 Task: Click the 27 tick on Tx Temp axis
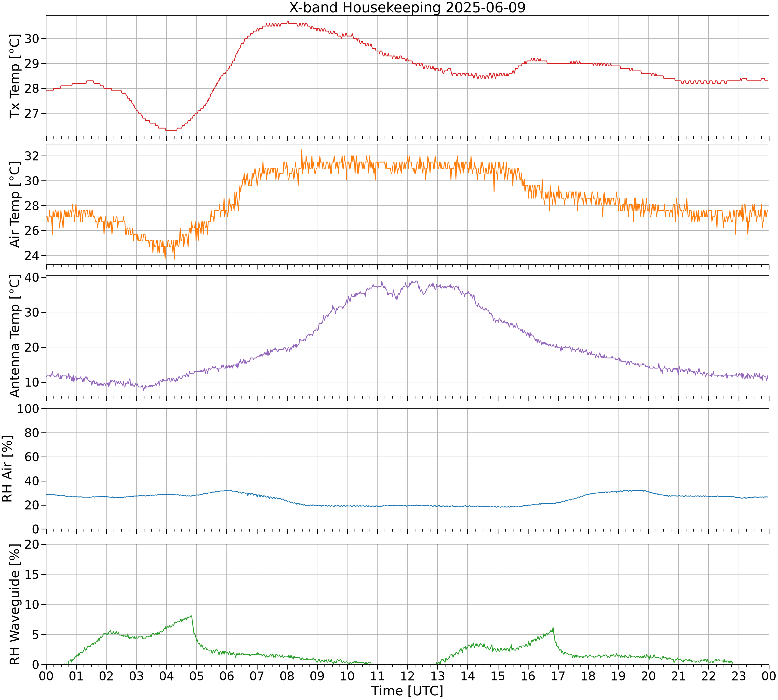(x=32, y=114)
